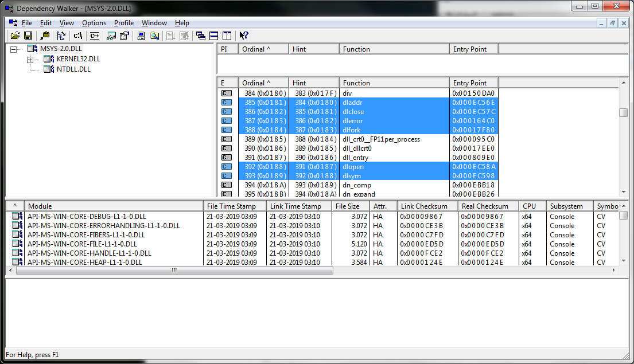
Task: Toggle Undecorate C++ Functions toolbar icon
Action: [95, 36]
